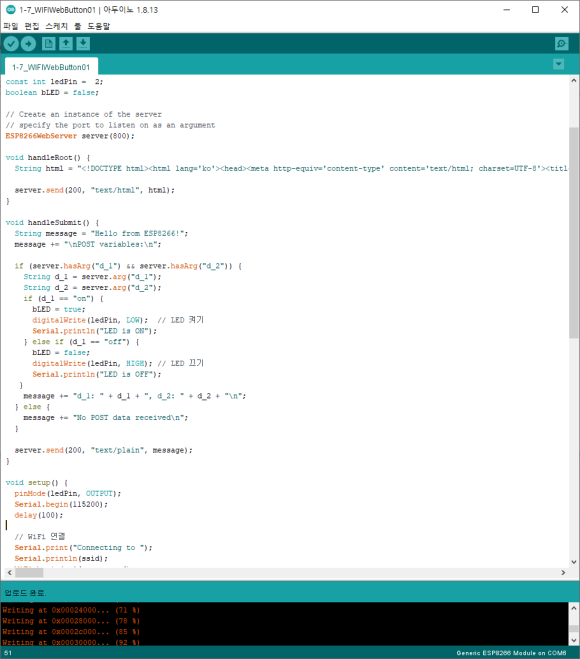Image resolution: width=580 pixels, height=659 pixels.
Task: Click the horizontal scroll right arrow
Action: 563,572
